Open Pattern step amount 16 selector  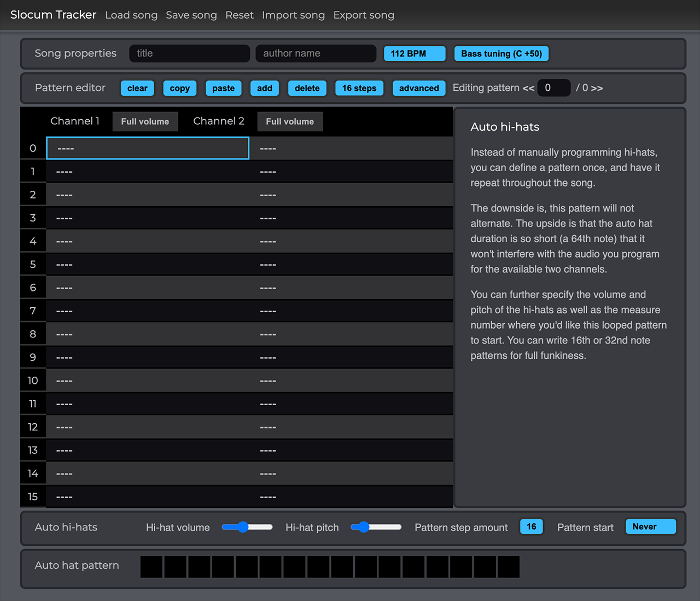tap(531, 527)
